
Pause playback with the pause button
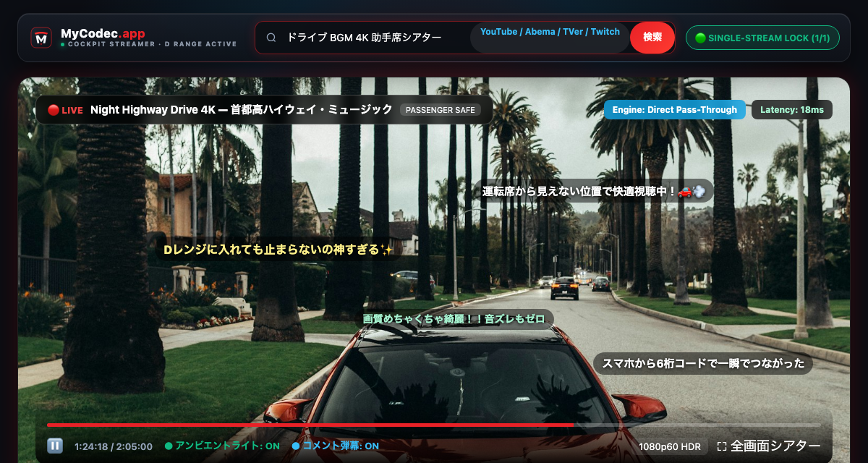pyautogui.click(x=55, y=446)
